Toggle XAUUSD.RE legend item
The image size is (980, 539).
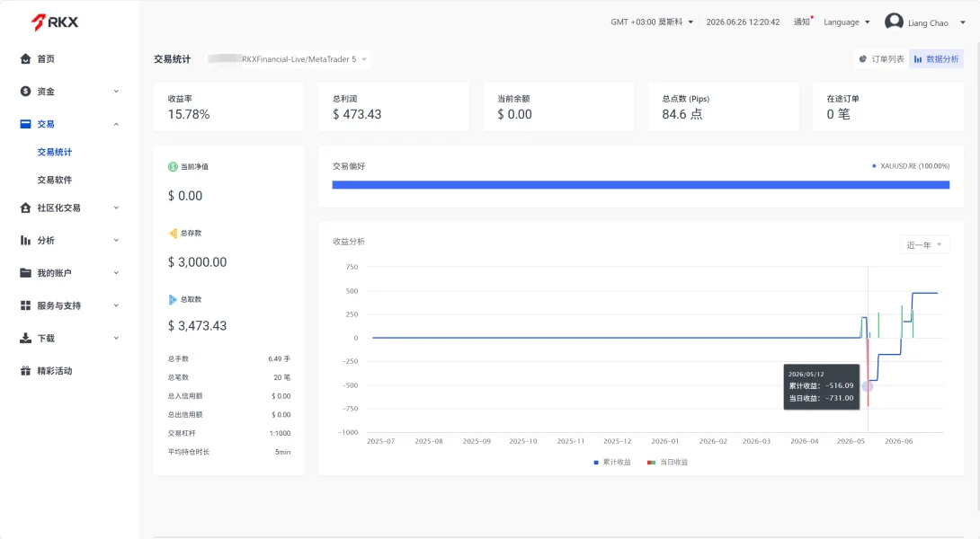click(911, 166)
